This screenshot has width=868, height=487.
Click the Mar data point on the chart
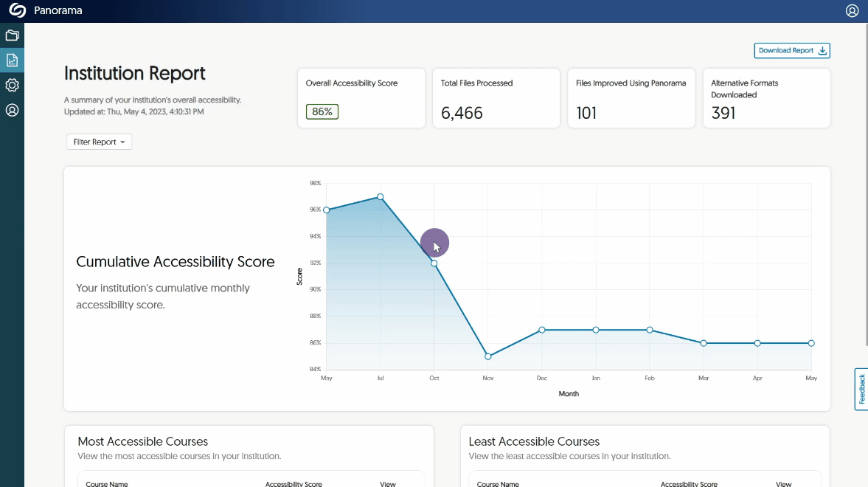coord(704,343)
